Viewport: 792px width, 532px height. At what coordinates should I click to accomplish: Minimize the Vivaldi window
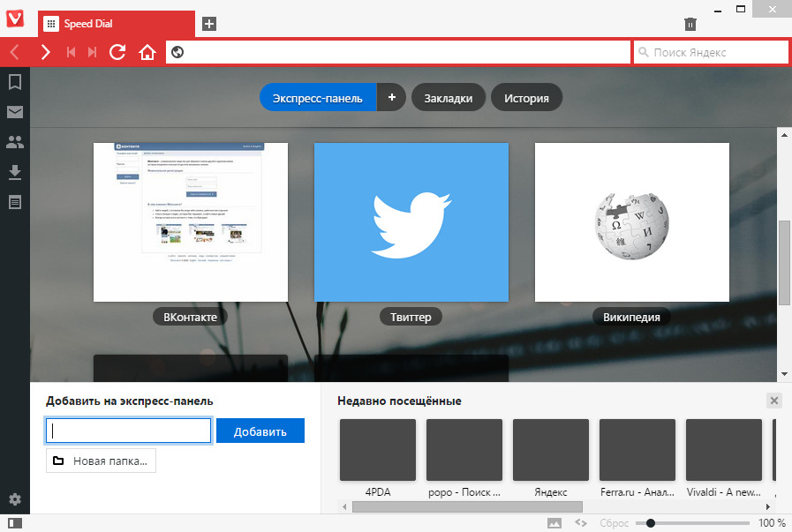[x=718, y=10]
